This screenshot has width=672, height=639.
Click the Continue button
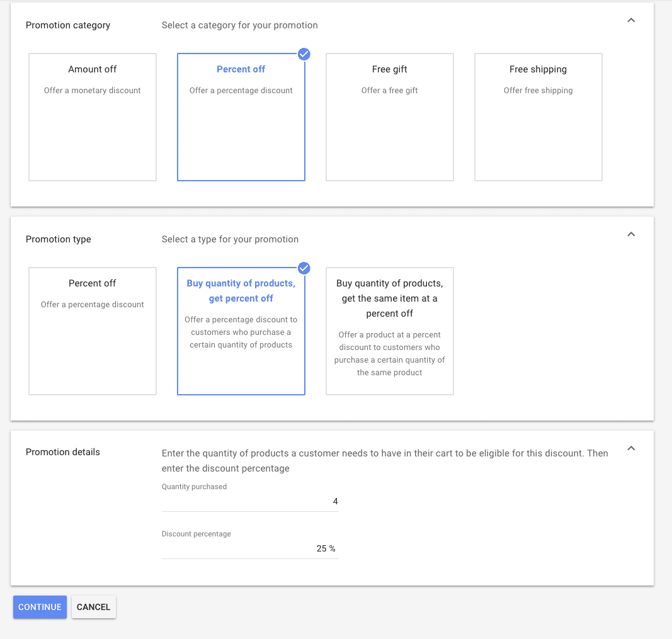(40, 607)
